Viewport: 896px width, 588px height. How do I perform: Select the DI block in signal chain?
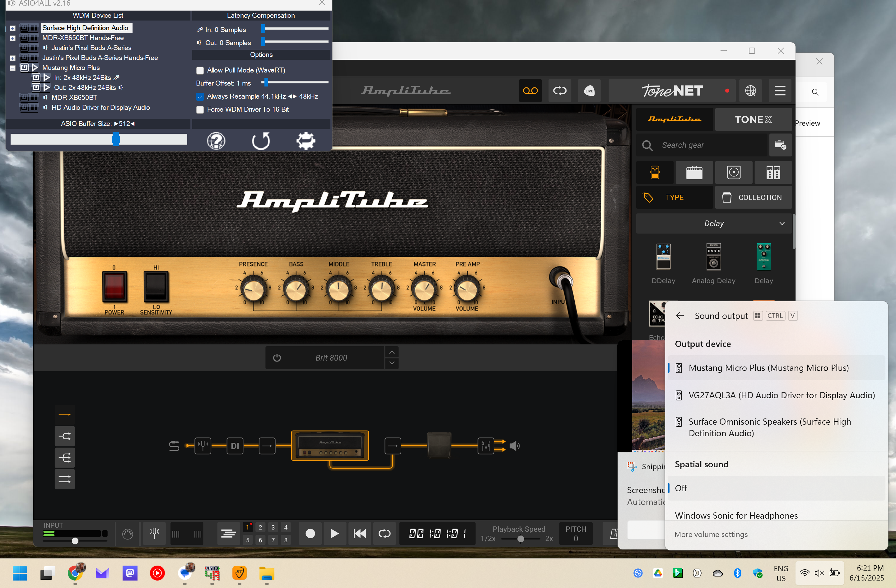coord(235,446)
